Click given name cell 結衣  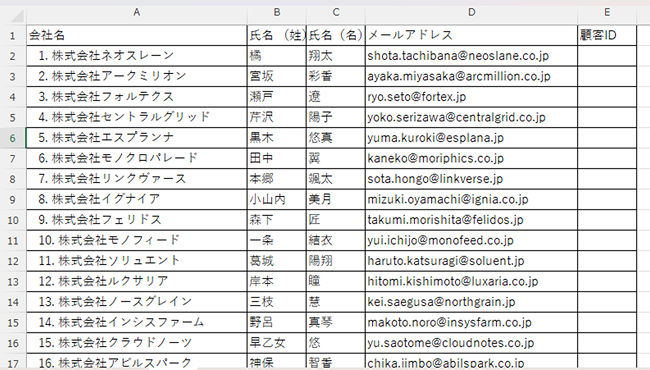[336, 240]
